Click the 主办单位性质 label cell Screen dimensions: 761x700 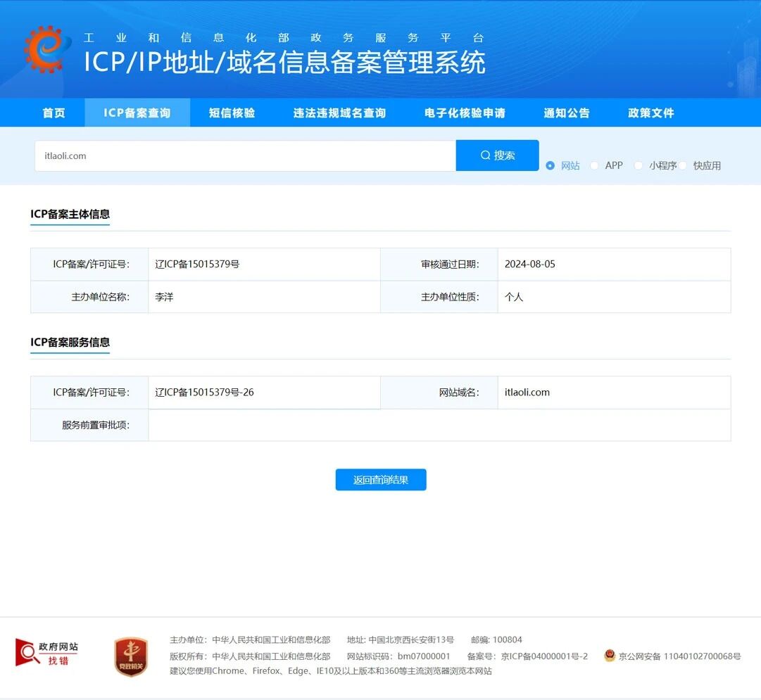[x=439, y=297]
